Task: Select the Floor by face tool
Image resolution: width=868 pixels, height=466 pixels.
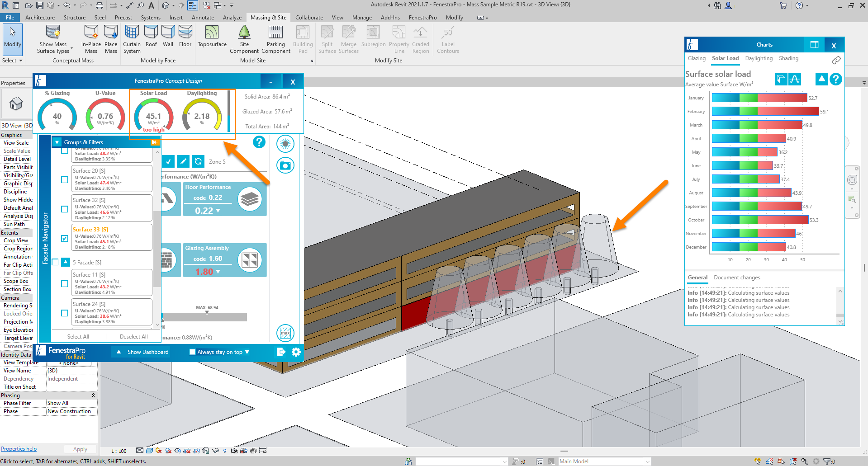Action: tap(185, 36)
